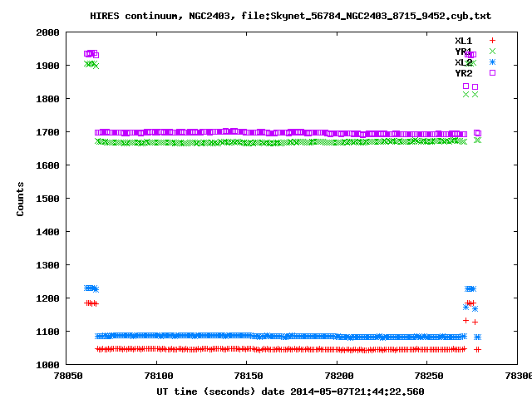
Task: Click the red plus marker beside XL1 legend
Action: pyautogui.click(x=492, y=41)
